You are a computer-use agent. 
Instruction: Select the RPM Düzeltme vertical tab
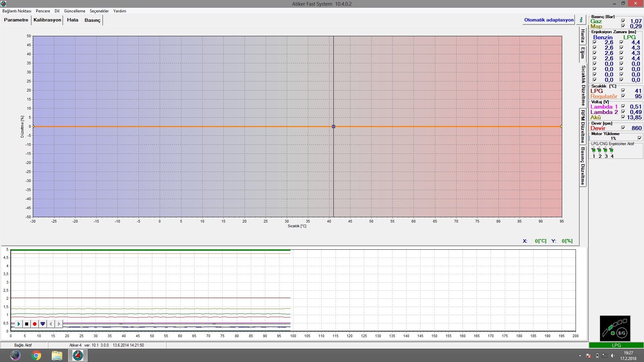(x=583, y=126)
